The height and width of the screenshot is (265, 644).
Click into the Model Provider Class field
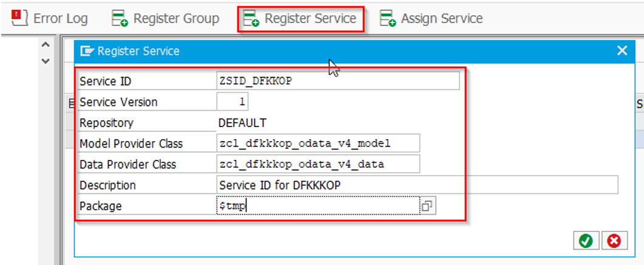(x=317, y=143)
